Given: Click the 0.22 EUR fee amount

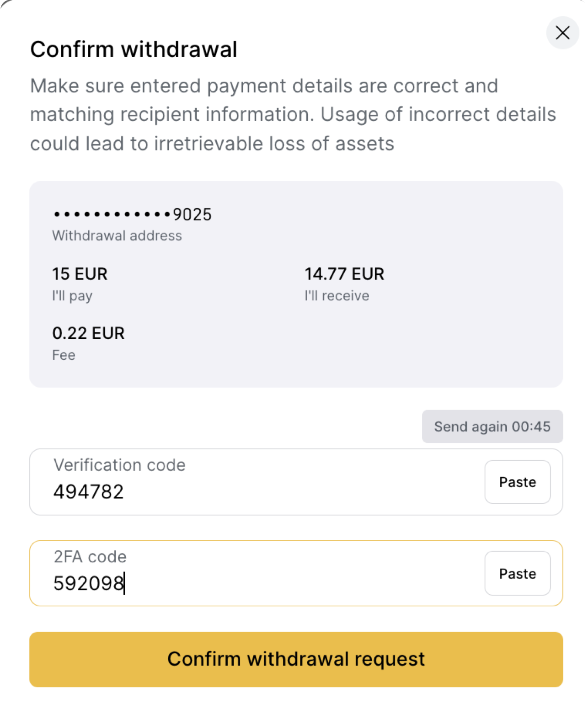Looking at the screenshot, I should (x=88, y=333).
